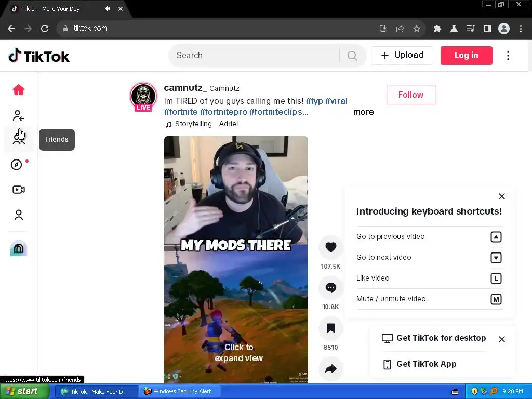Open the LIVE camera icon in sidebar

[x=19, y=190]
